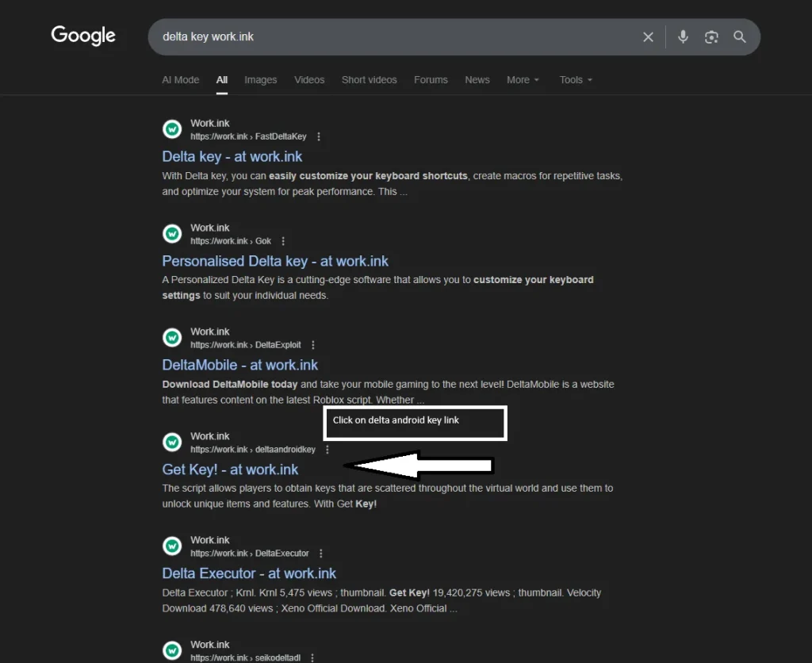Screen dimensions: 812x663
Task: Open Google Lens image search icon
Action: point(711,37)
